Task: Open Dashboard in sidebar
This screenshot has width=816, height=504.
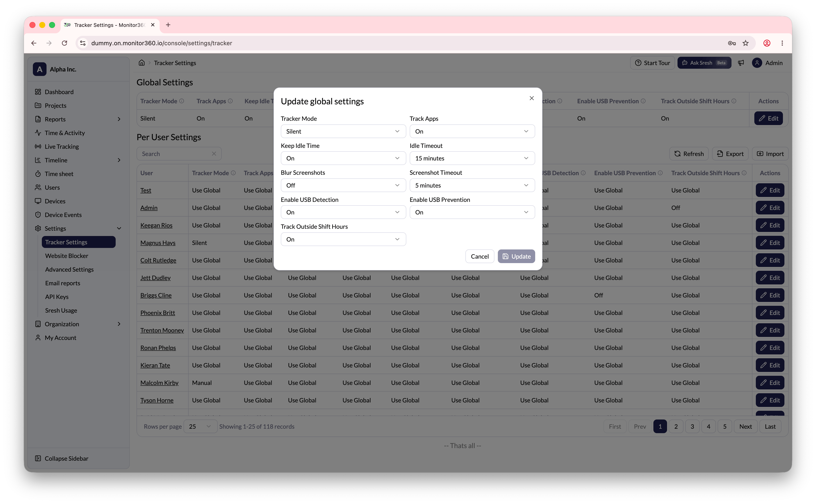Action: 59,92
